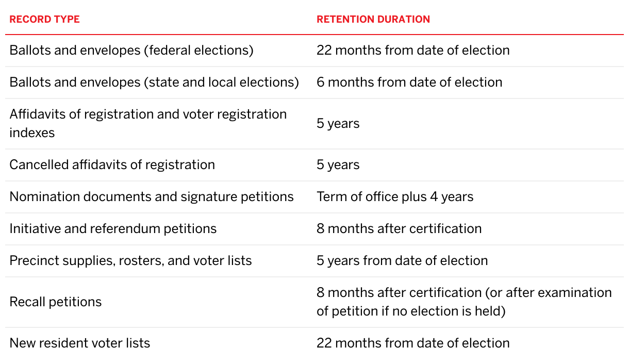Click '5 years' beside Affidavits of registration
The height and width of the screenshot is (364, 629).
pos(338,124)
